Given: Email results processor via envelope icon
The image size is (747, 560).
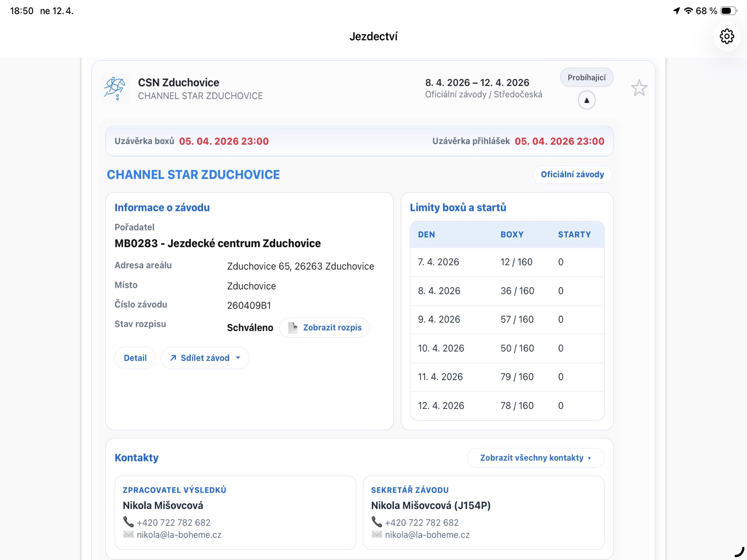Looking at the screenshot, I should [x=128, y=534].
